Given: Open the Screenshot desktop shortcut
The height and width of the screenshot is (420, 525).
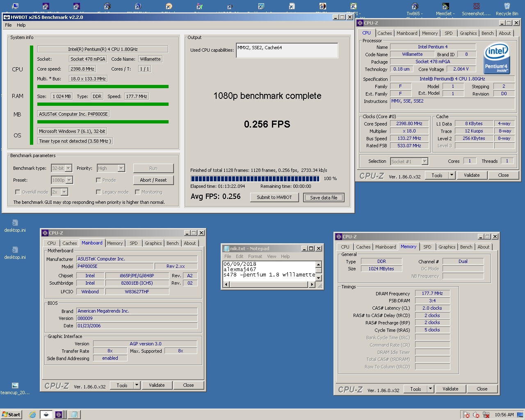Looking at the screenshot, I should pos(476,9).
